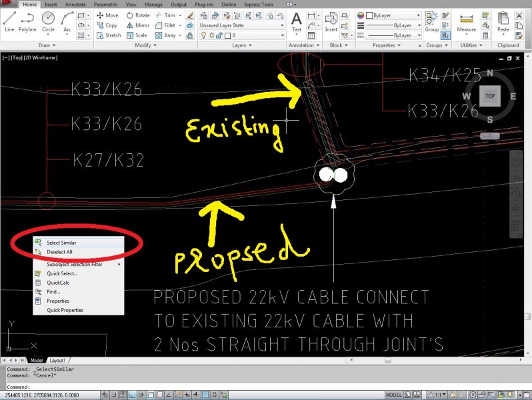Click the Measure tool
The width and height of the screenshot is (532, 400).
pos(466,23)
